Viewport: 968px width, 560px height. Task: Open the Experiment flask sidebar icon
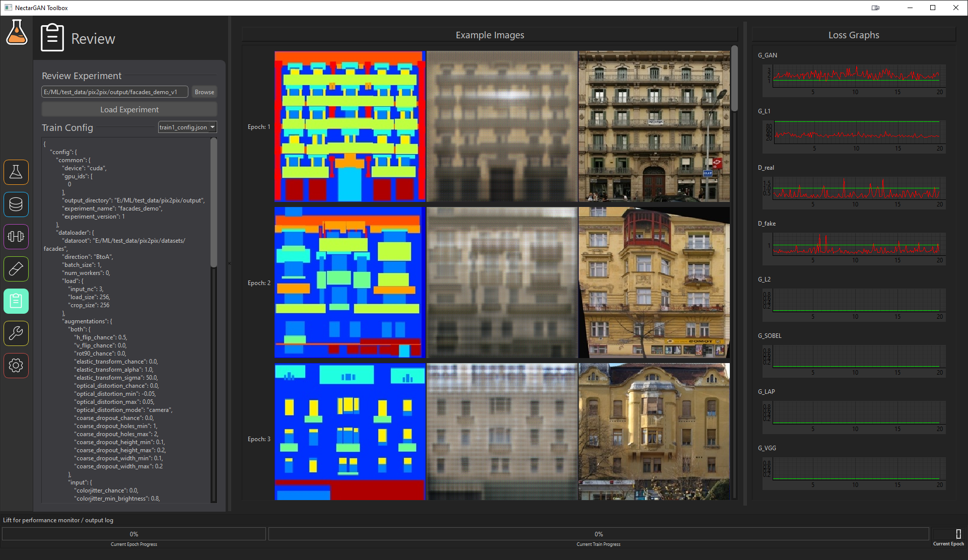pos(16,172)
